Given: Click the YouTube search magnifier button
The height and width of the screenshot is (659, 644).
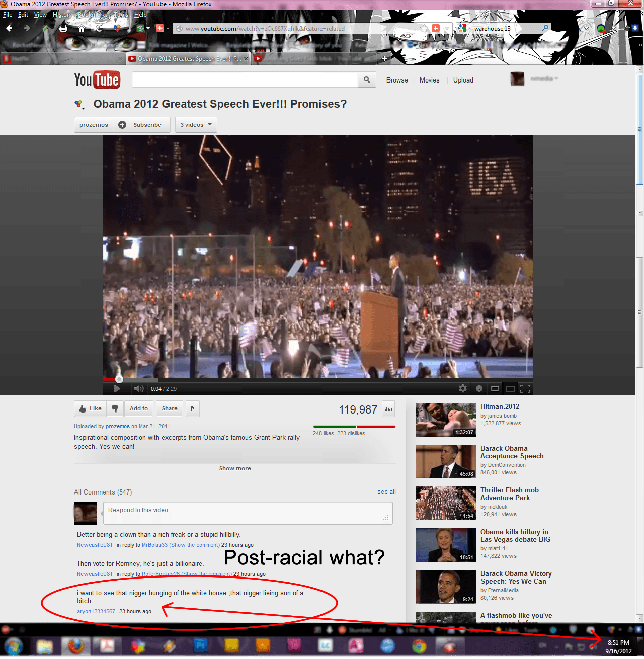Looking at the screenshot, I should pos(367,79).
